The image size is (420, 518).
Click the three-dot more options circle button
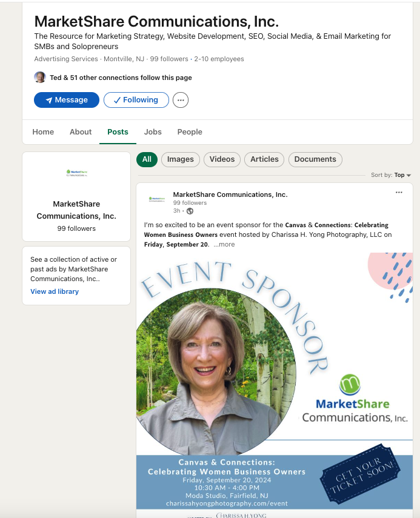click(x=181, y=100)
